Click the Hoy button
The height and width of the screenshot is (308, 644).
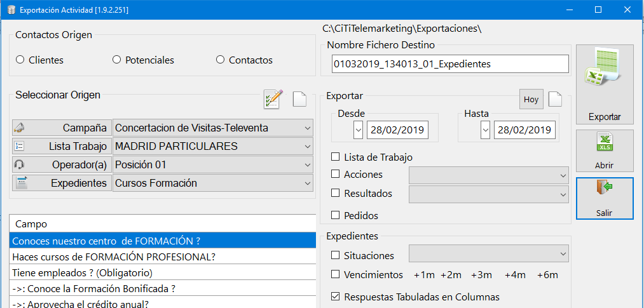[x=531, y=99]
